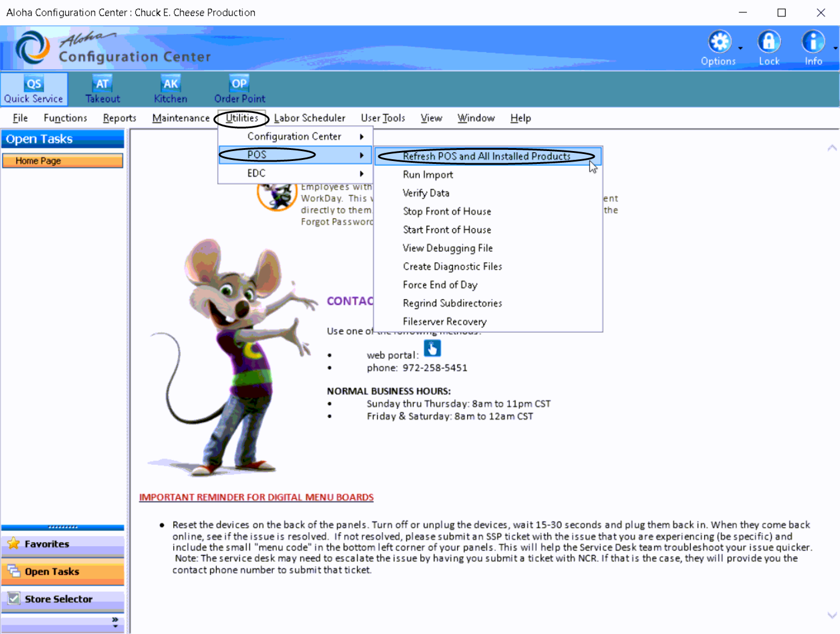Choose Create Diagnostic Files
The height and width of the screenshot is (634, 840).
[x=488, y=266]
